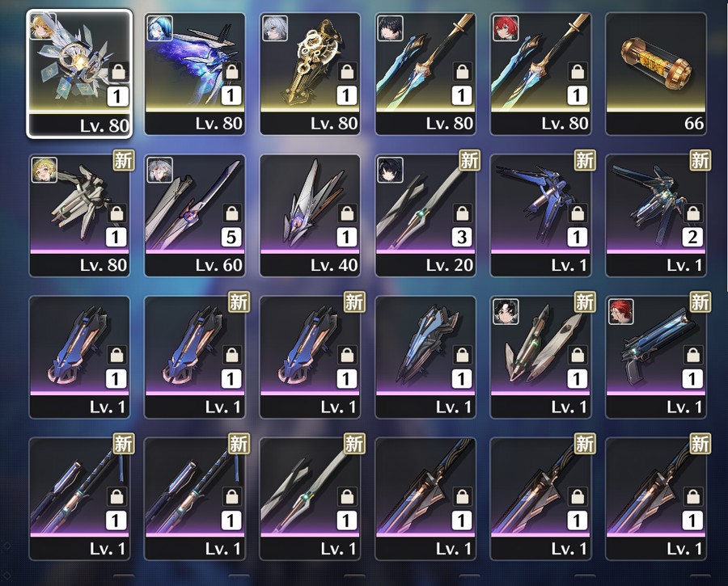Click the rank 5 badge on Lv. 60 sword

pos(231,237)
